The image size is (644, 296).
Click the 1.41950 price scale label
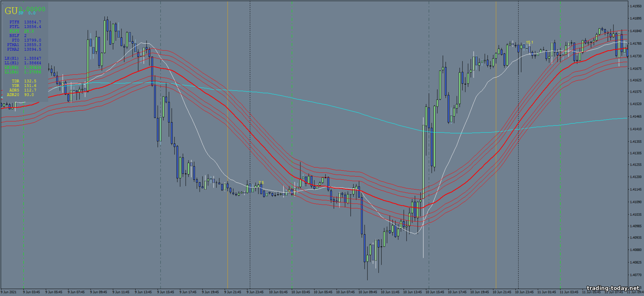pyautogui.click(x=636, y=6)
